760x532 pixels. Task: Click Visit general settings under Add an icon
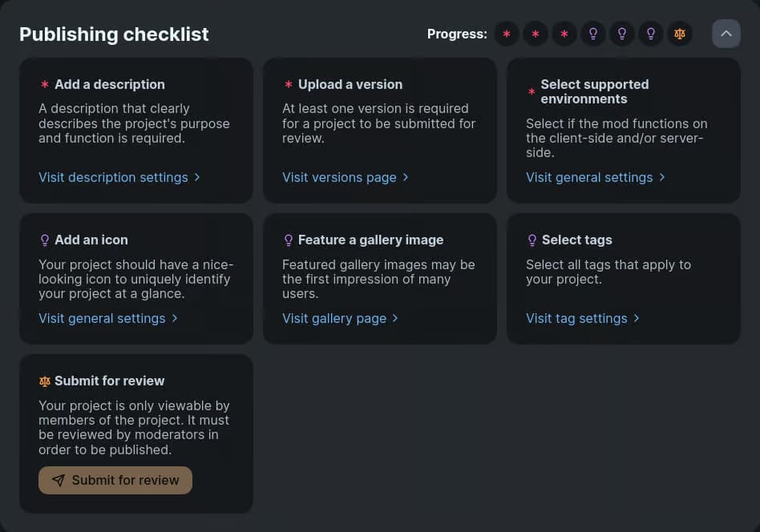click(102, 318)
